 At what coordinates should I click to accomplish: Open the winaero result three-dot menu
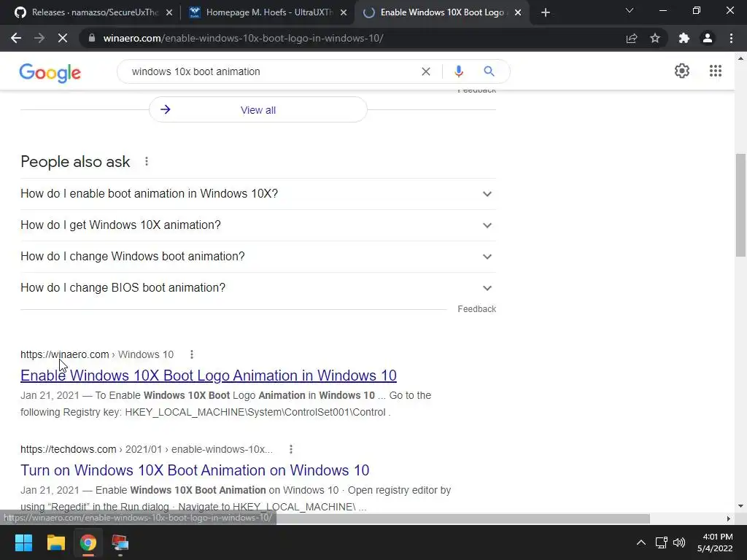(x=192, y=354)
